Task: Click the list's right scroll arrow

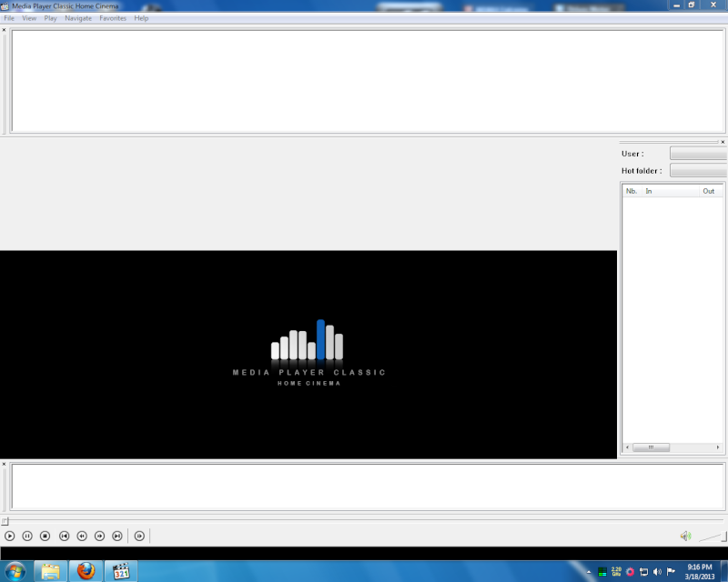Action: point(718,447)
